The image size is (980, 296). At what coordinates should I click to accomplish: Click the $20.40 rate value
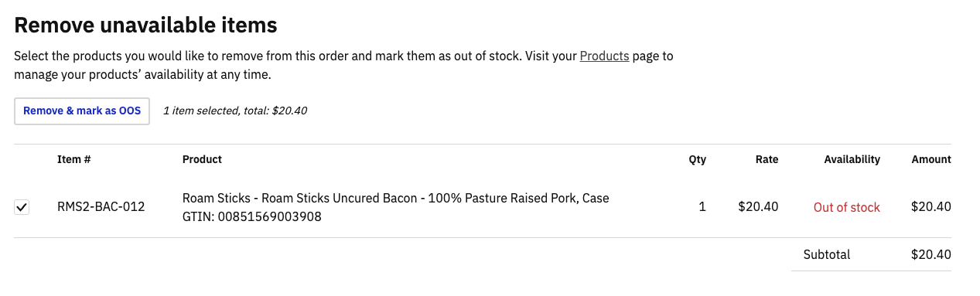pyautogui.click(x=758, y=207)
